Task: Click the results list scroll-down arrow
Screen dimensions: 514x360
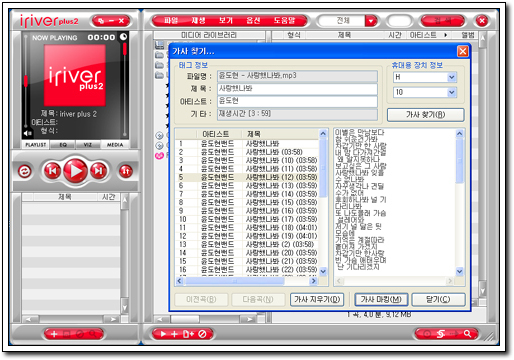Action: pos(323,271)
